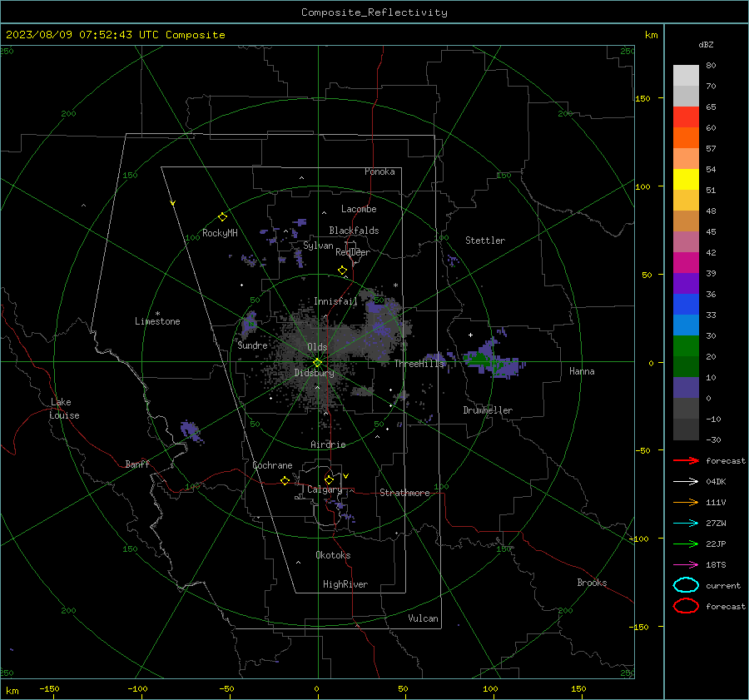Click the Hanna label
Image resolution: width=749 pixels, height=700 pixels.
(x=582, y=371)
